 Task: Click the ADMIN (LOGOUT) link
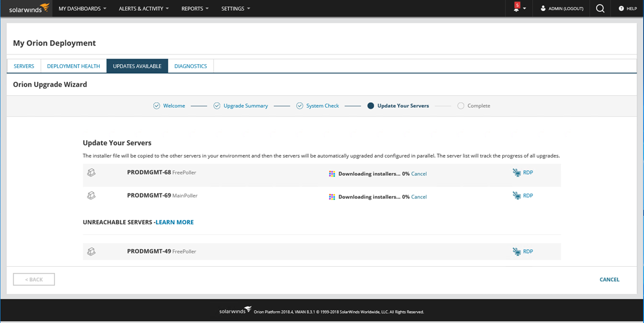click(566, 9)
